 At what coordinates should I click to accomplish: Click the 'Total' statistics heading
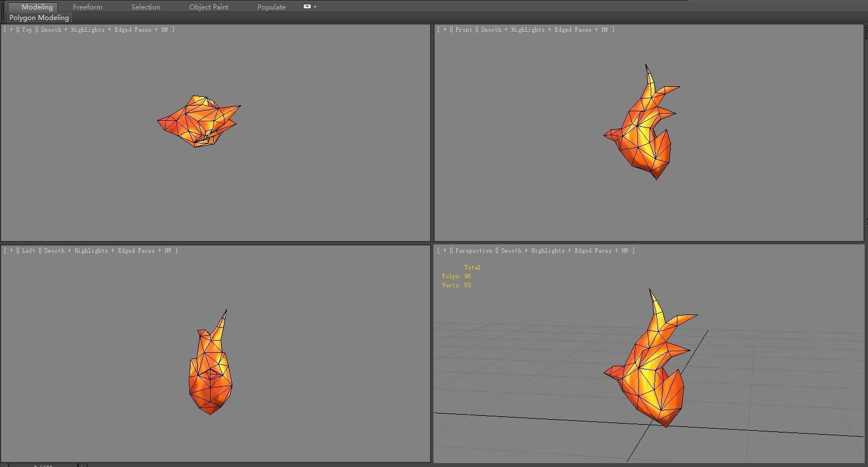coord(472,267)
